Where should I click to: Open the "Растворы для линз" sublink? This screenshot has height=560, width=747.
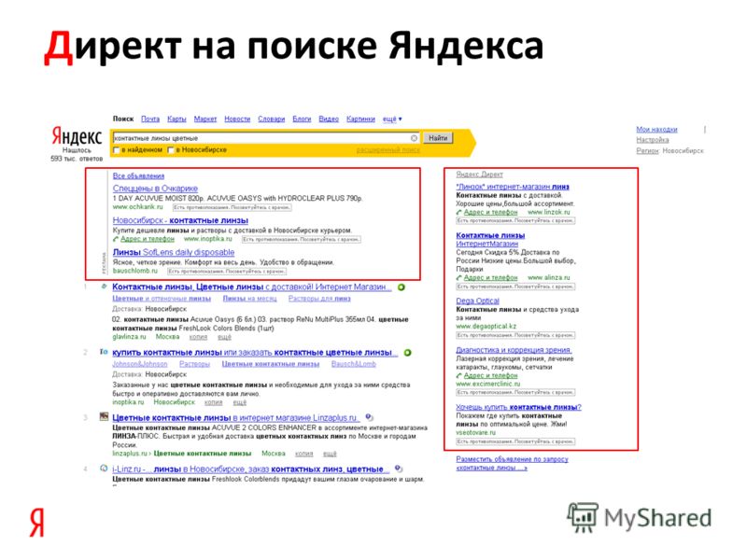coord(319,299)
